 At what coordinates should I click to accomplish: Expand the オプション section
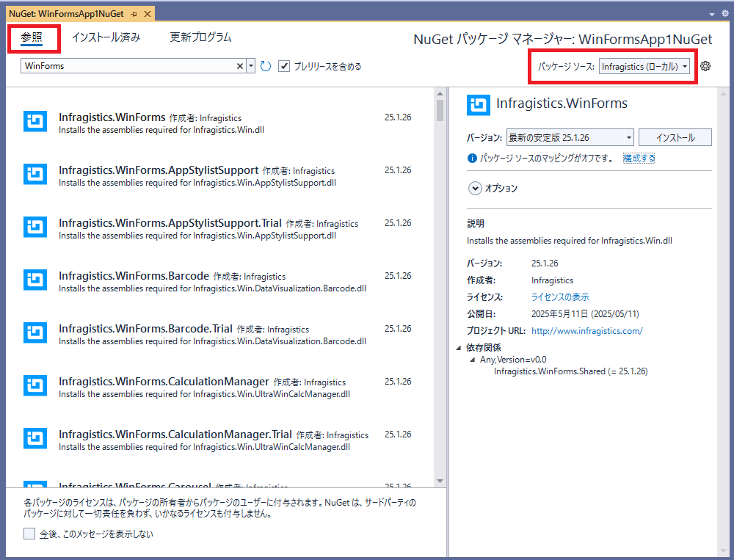click(x=475, y=188)
